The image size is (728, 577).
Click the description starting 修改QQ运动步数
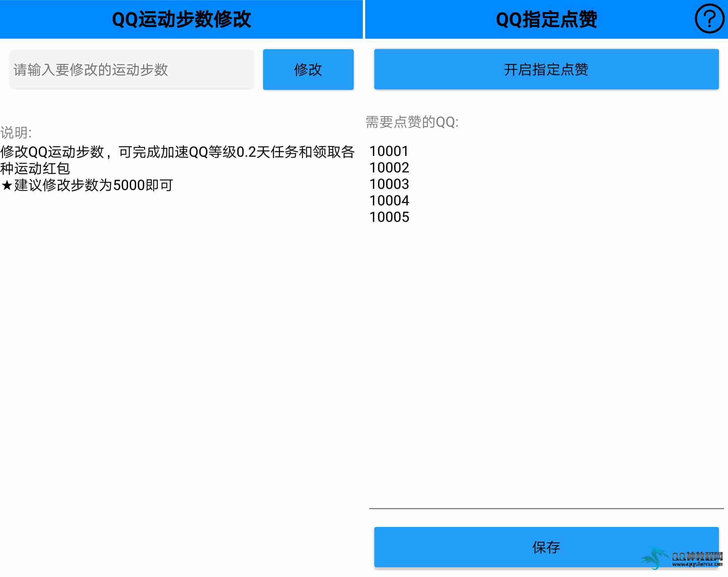coord(177,160)
